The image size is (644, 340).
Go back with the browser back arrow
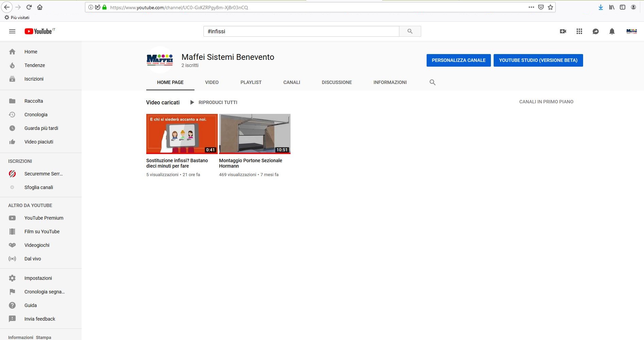7,7
